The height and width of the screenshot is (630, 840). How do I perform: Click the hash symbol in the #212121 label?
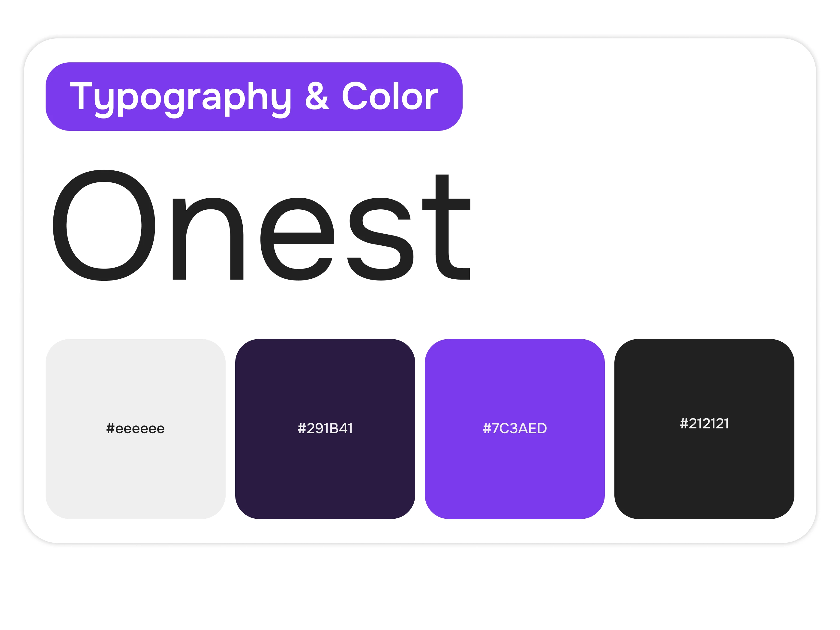click(683, 423)
